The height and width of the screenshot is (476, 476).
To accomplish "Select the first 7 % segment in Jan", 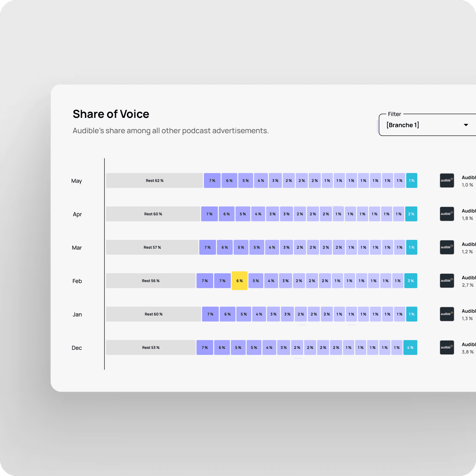I will click(x=210, y=314).
